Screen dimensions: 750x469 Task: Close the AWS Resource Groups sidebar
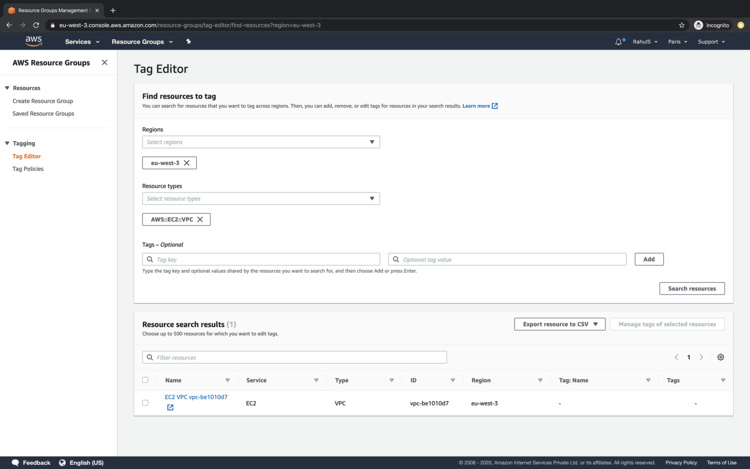click(105, 63)
